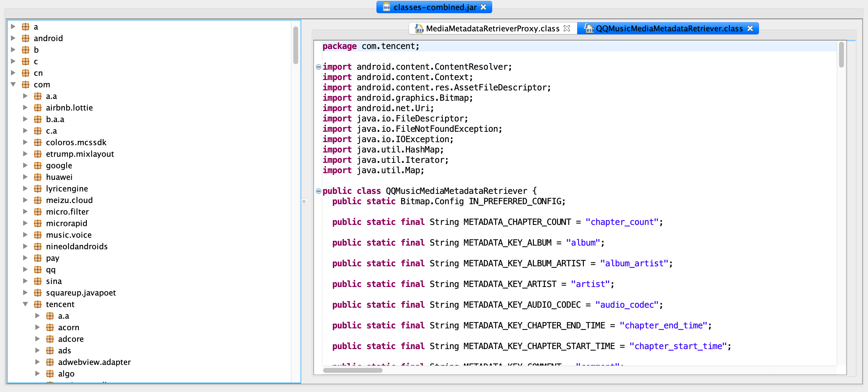The image size is (868, 392).
Task: Click the package icon beside 'microrapid'
Action: coord(38,223)
